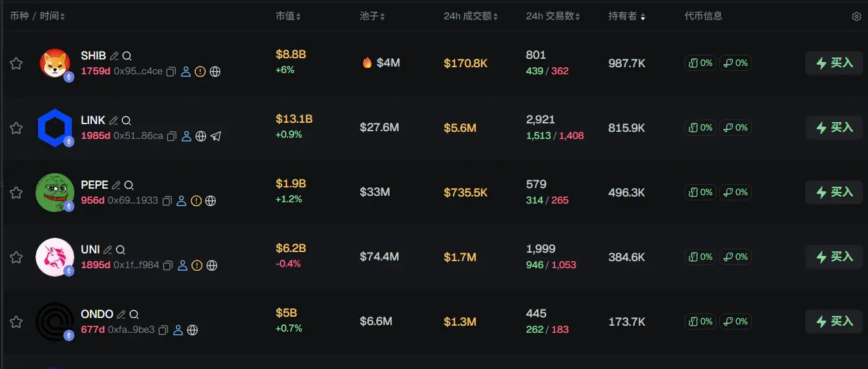This screenshot has height=369, width=868.
Task: Sort by 池子 column header
Action: 373,16
